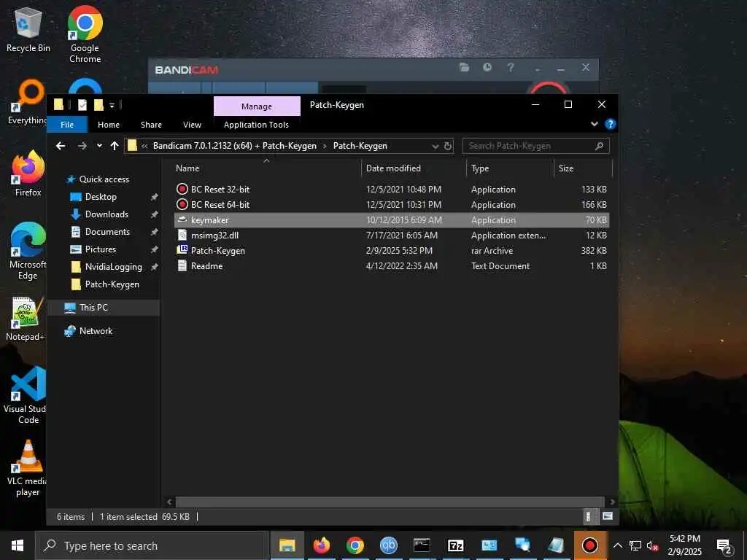Switch to Large icons view in status bar

pyautogui.click(x=608, y=516)
